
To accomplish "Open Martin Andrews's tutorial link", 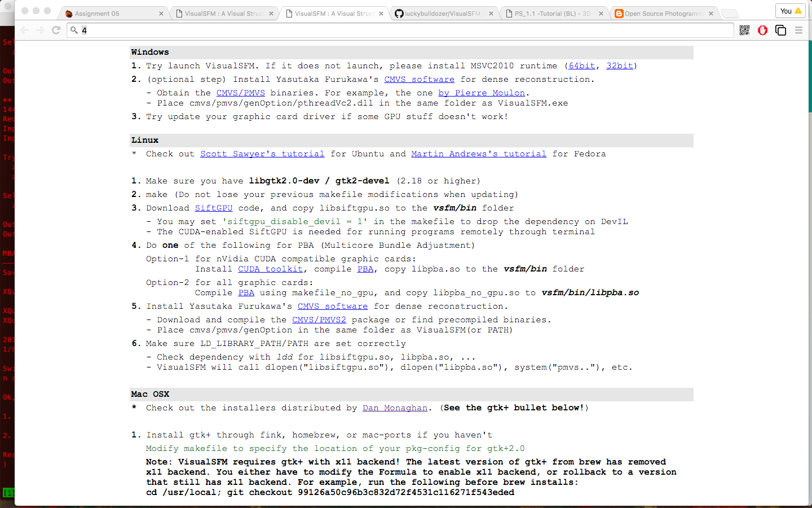I will [479, 154].
